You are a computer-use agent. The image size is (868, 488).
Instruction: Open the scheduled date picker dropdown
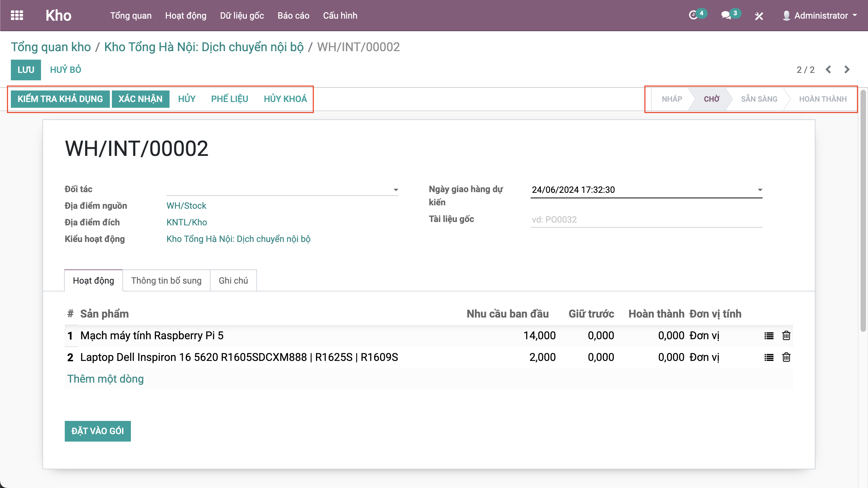[x=760, y=190]
